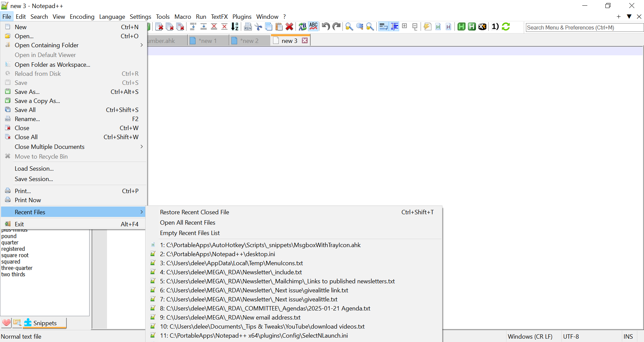Click the AB replace toolbar icon

pyautogui.click(x=302, y=26)
